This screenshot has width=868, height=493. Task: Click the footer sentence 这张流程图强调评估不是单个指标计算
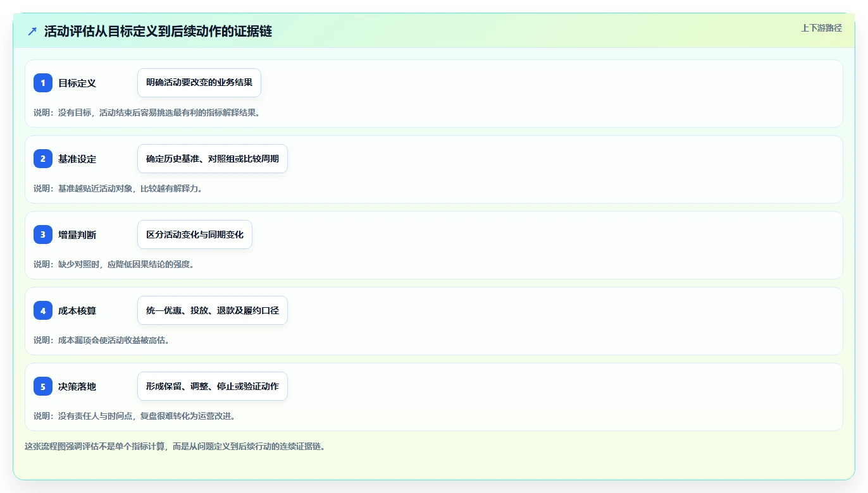[175, 446]
